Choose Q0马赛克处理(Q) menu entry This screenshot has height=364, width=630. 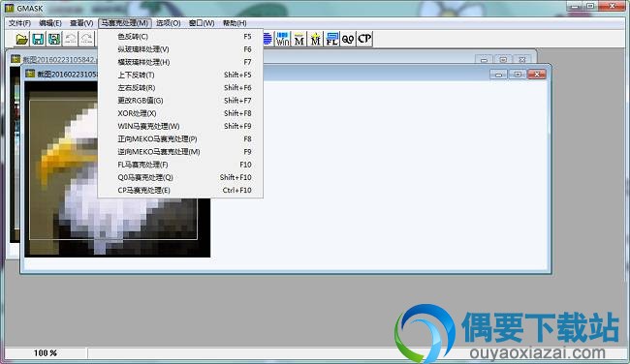pyautogui.click(x=180, y=178)
